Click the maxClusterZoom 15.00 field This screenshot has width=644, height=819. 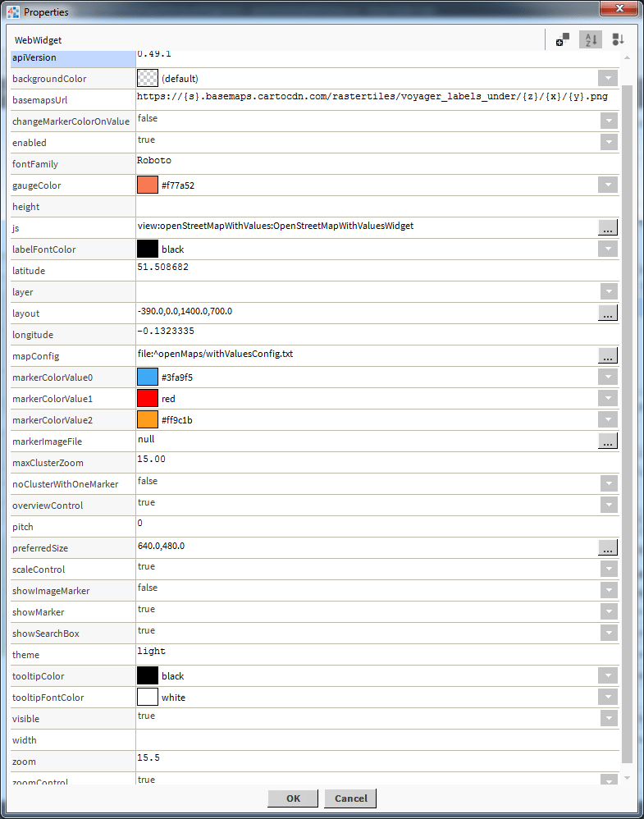point(377,462)
